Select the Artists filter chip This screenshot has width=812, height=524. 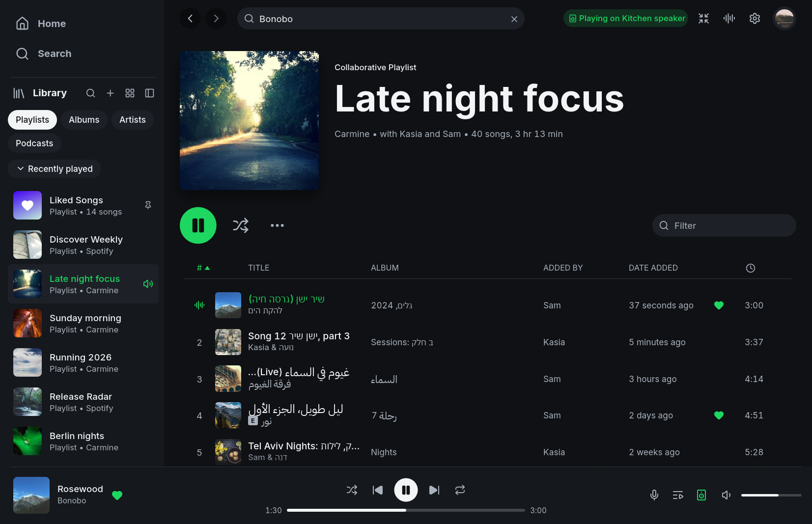(x=133, y=120)
